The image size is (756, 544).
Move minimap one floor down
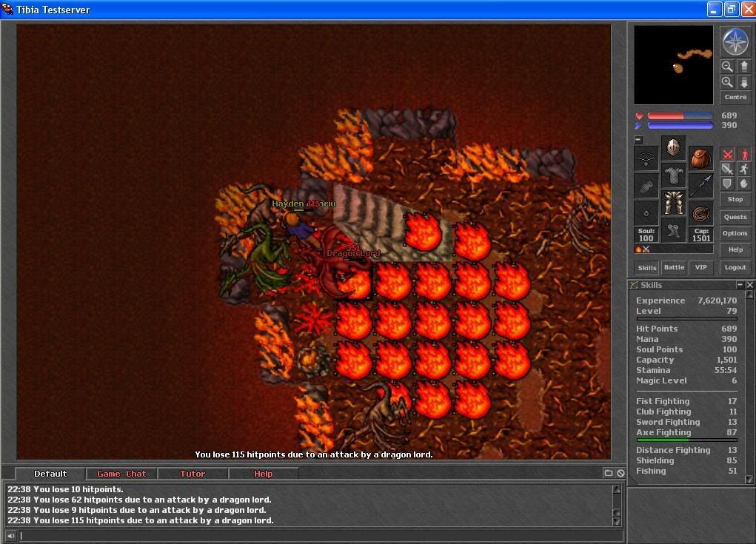pos(744,82)
